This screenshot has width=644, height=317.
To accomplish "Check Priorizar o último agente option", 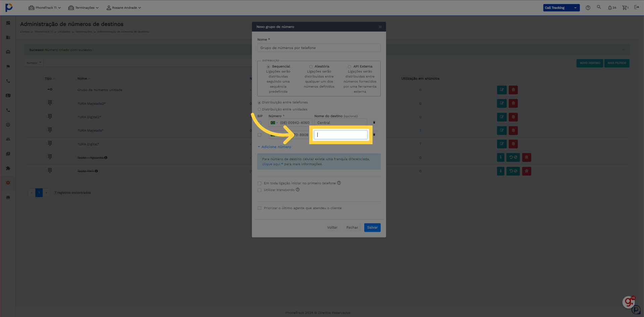I will [259, 208].
